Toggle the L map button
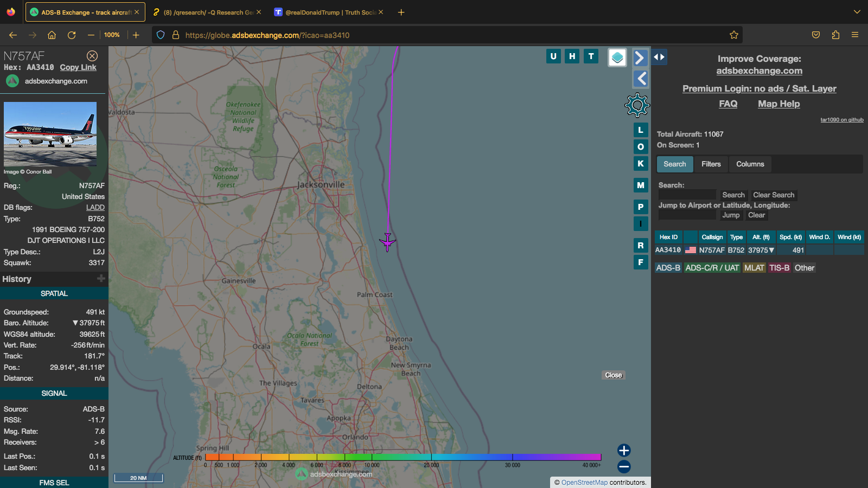The height and width of the screenshot is (488, 868). pos(641,130)
